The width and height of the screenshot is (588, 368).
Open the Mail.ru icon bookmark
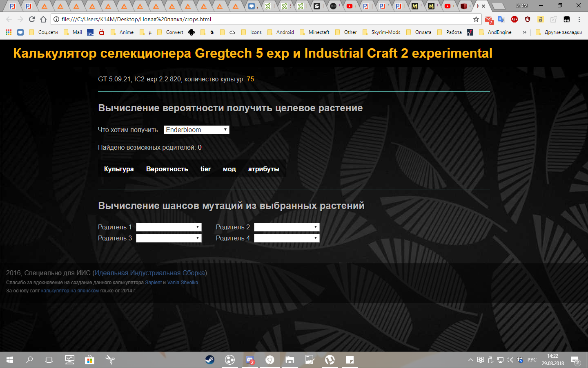(x=90, y=32)
